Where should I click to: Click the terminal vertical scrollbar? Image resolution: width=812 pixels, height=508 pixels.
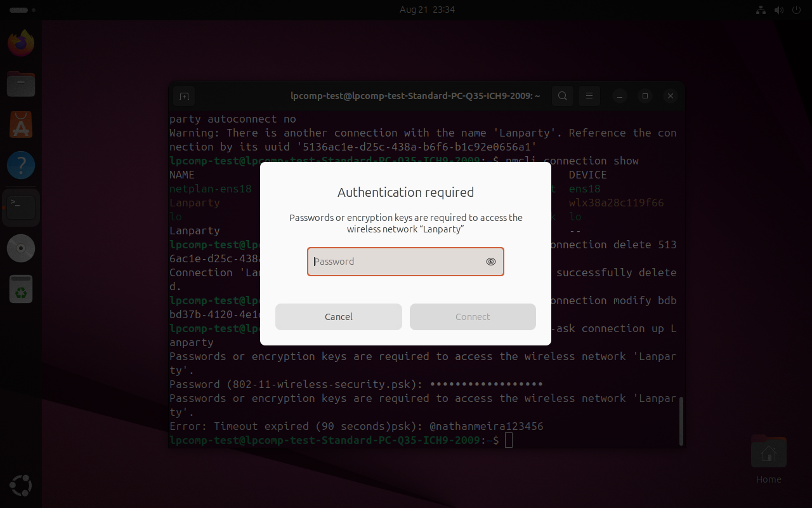point(682,421)
